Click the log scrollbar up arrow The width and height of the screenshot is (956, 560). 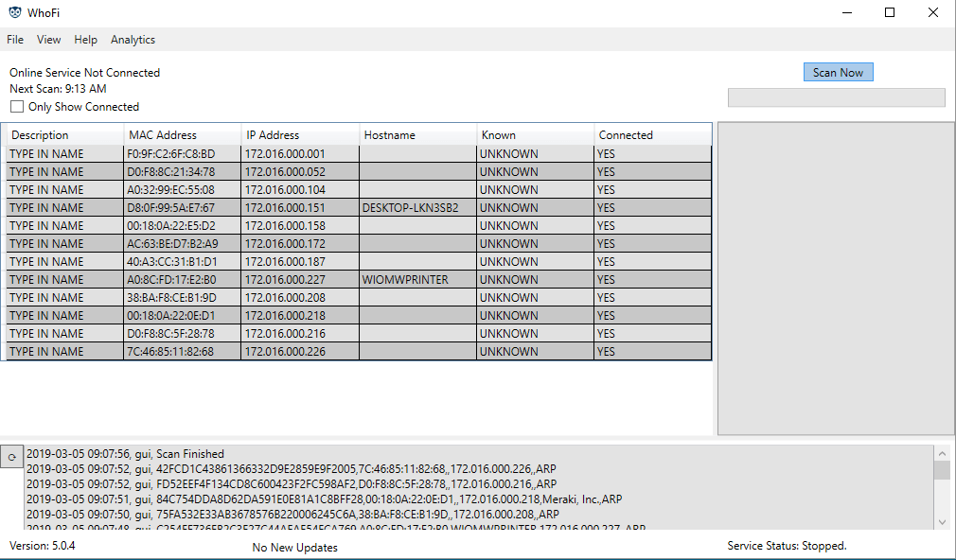coord(941,453)
